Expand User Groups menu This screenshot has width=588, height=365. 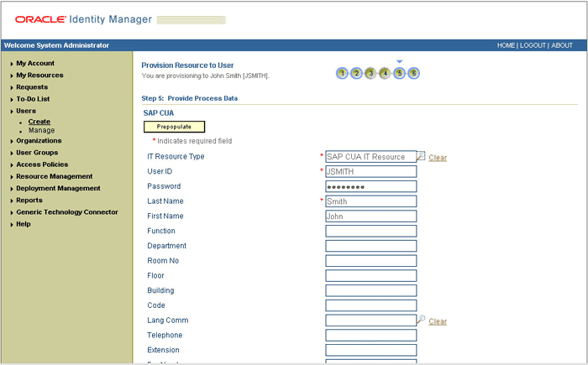coord(37,153)
